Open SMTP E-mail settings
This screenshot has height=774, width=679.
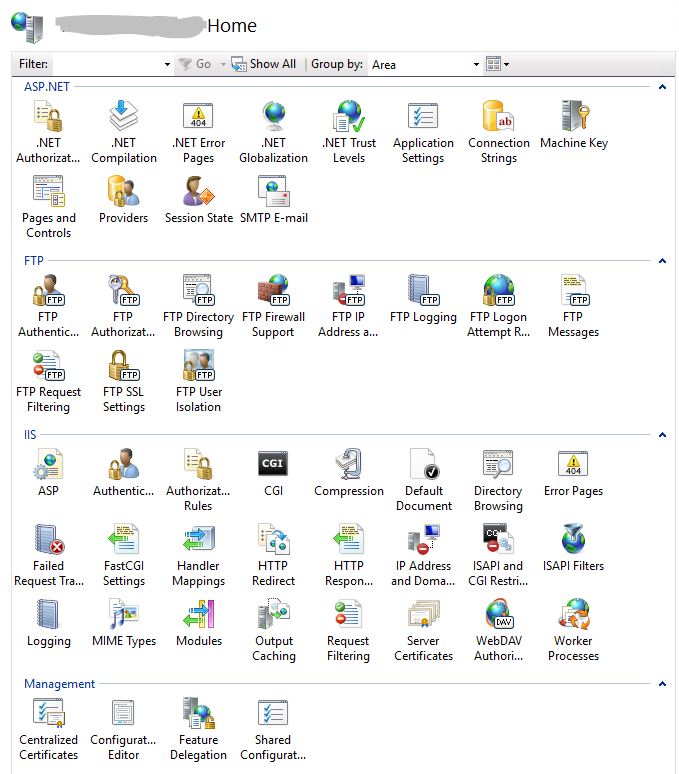click(273, 200)
